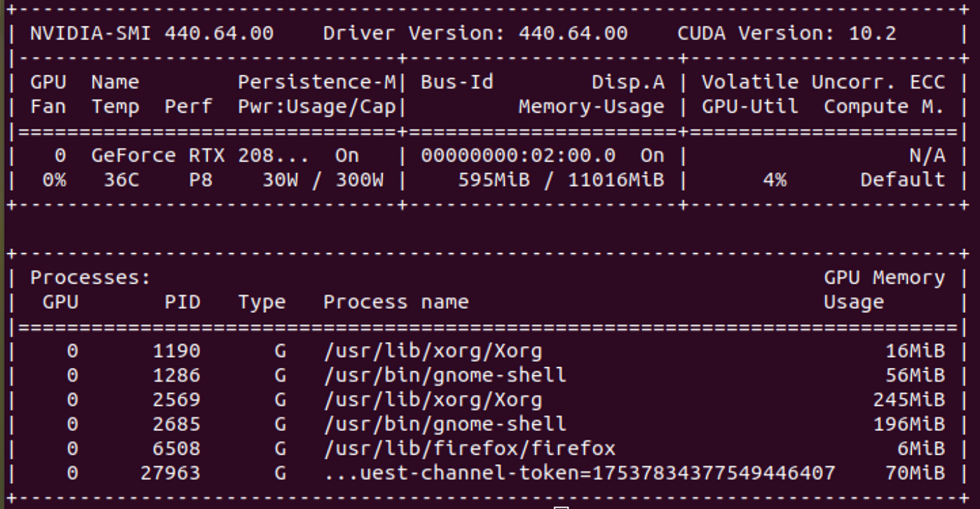Select the Driver Version 440.64.00 text

pyautogui.click(x=475, y=33)
